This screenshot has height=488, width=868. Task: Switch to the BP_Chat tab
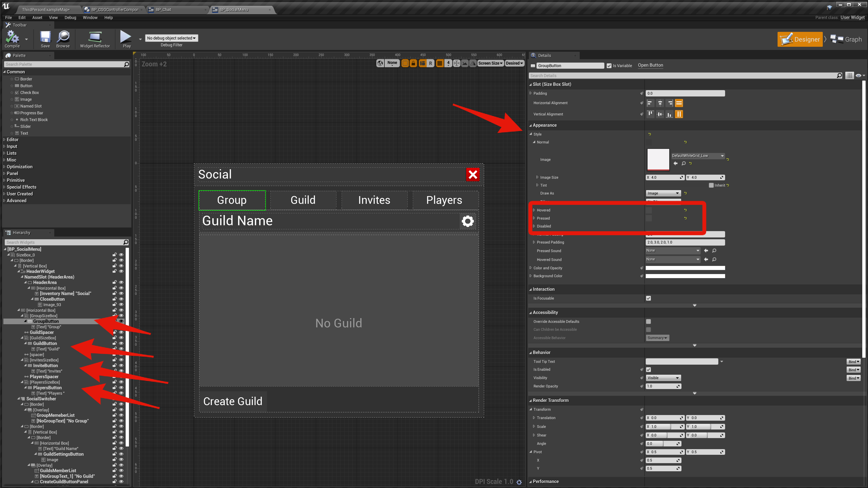tap(163, 9)
